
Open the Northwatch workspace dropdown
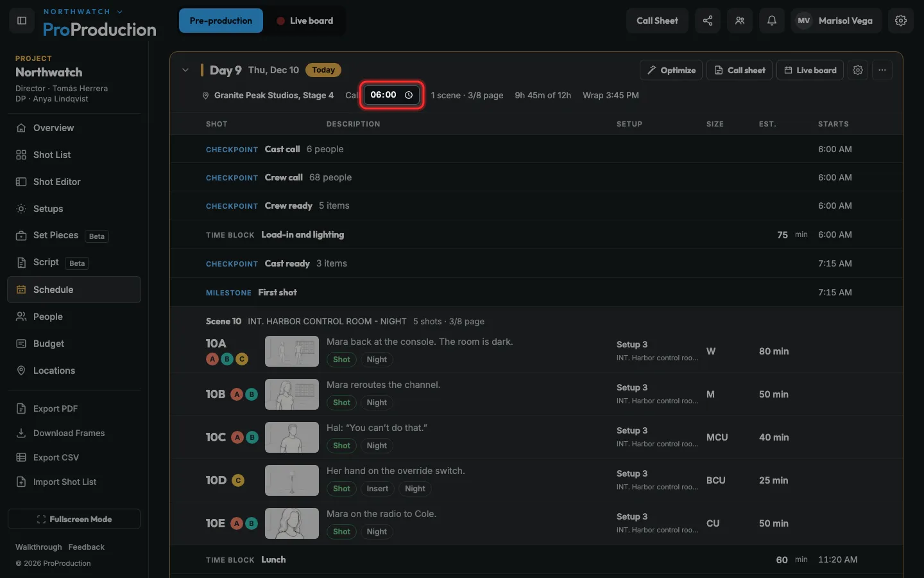coord(83,12)
